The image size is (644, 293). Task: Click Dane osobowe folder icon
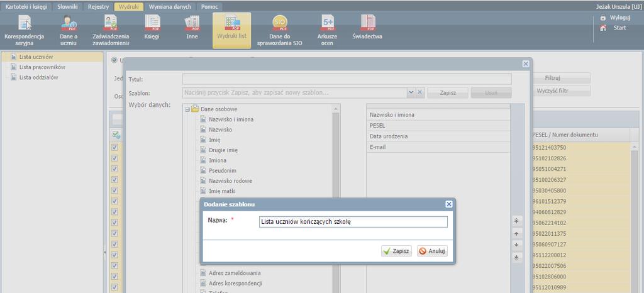point(195,109)
